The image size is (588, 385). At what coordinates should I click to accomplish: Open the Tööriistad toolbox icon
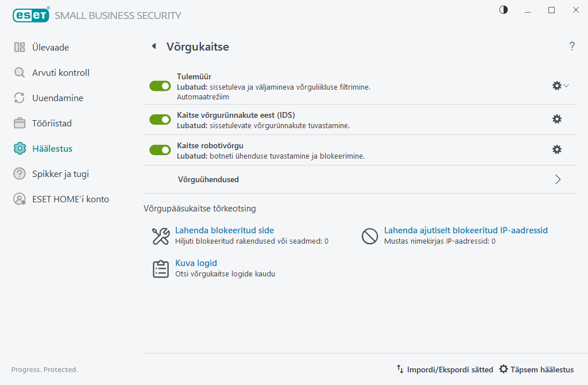[x=19, y=123]
